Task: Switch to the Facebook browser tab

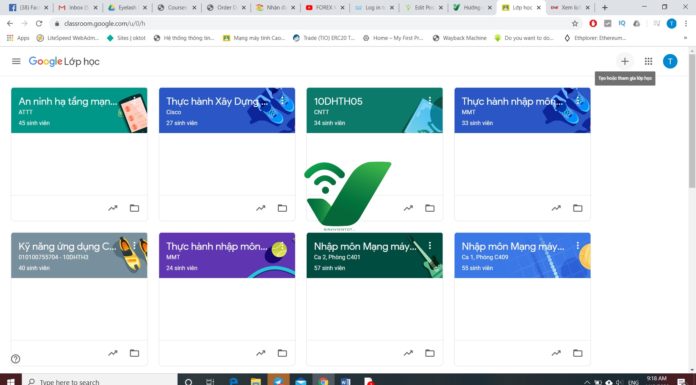Action: [x=28, y=8]
